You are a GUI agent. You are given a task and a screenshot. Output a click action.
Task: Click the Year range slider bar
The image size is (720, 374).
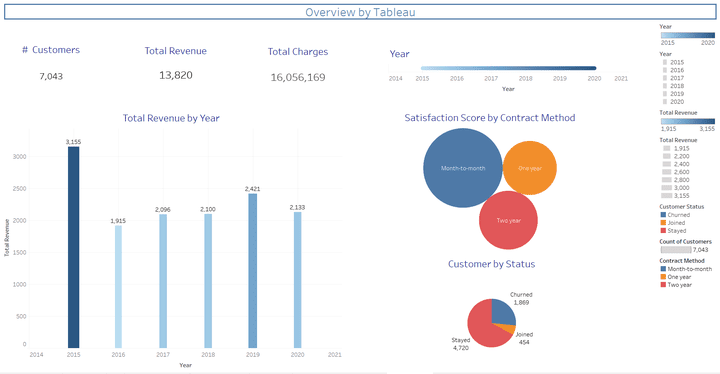[x=508, y=68]
